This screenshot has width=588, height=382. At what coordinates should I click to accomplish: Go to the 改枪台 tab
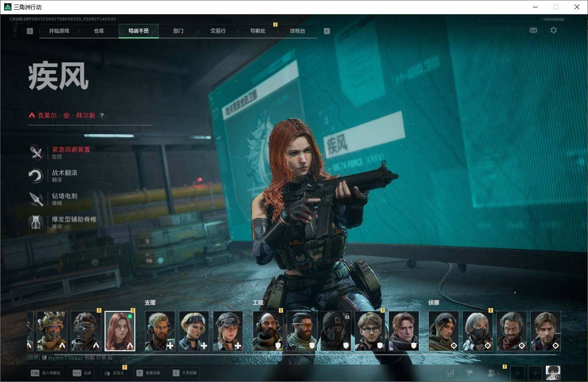pyautogui.click(x=297, y=31)
